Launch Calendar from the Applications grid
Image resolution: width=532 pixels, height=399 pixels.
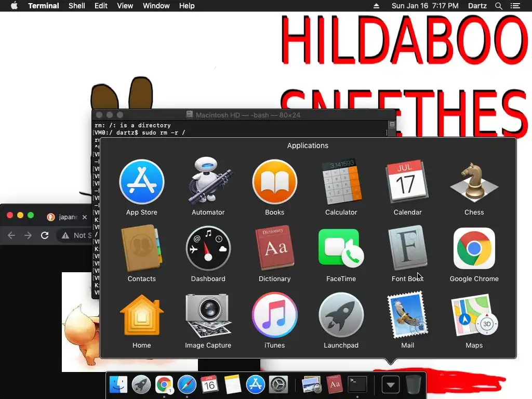(x=407, y=181)
